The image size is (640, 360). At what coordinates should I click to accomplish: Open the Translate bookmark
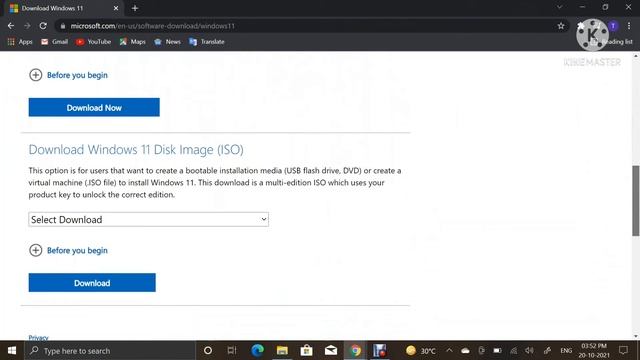(x=207, y=42)
